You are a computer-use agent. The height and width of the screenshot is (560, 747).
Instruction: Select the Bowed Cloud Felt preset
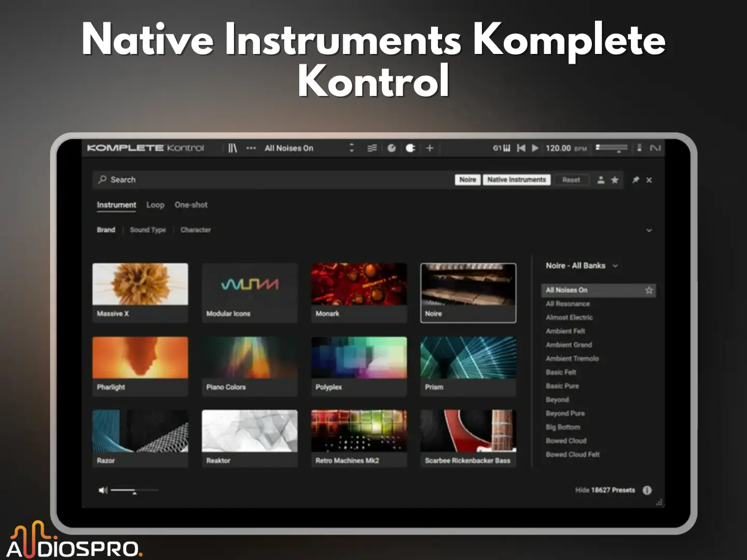pyautogui.click(x=573, y=455)
